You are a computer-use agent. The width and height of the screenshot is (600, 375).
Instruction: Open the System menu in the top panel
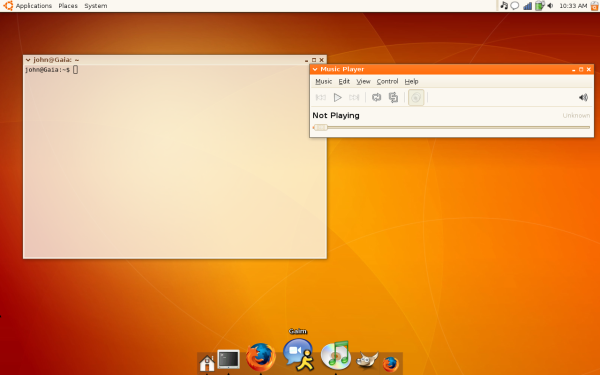(96, 6)
